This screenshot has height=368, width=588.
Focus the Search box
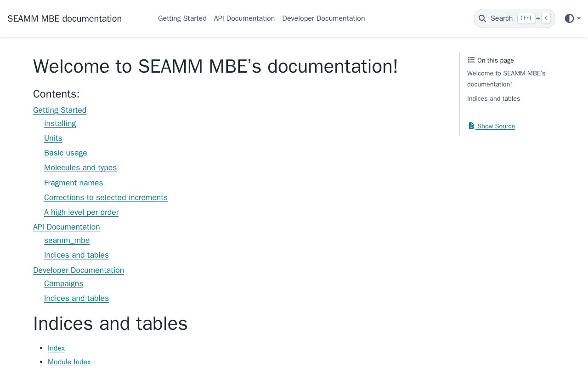(x=514, y=18)
